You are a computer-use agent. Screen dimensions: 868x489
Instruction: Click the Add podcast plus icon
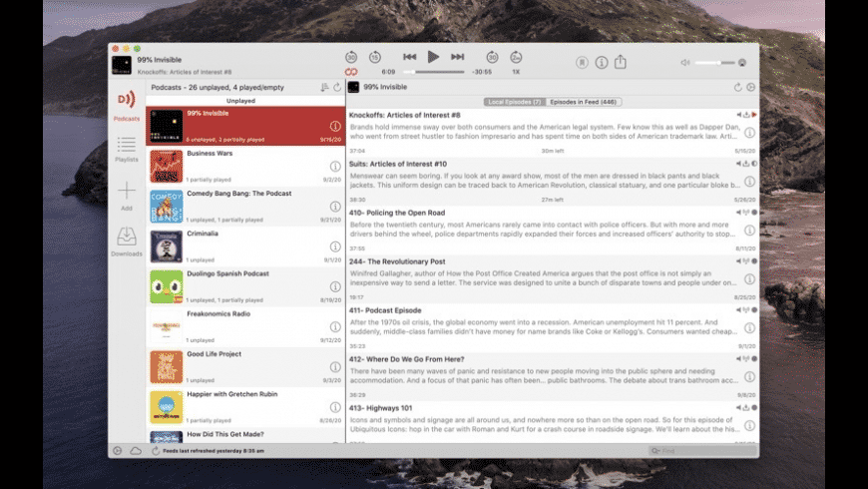point(127,196)
